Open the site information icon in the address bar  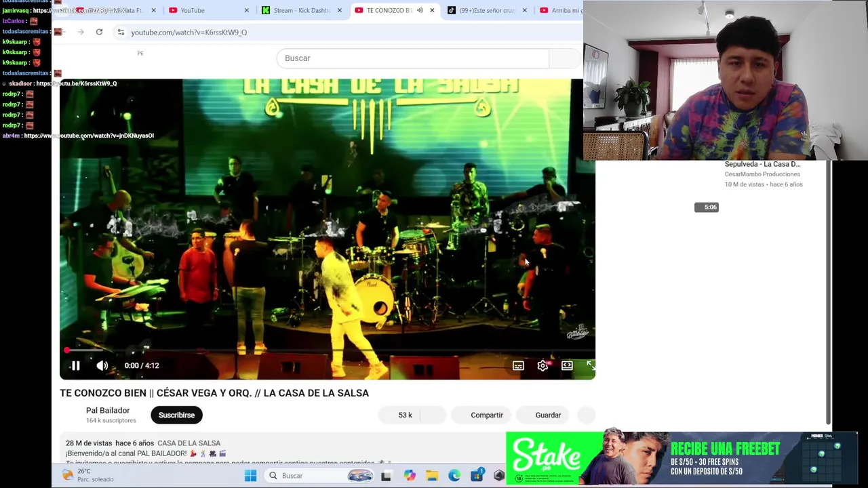point(121,32)
